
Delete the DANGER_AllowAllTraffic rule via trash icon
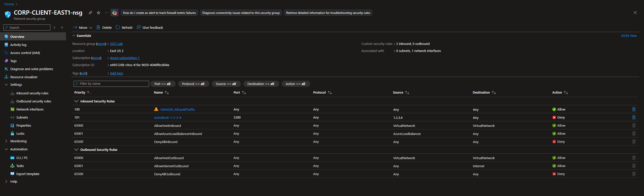tap(634, 109)
